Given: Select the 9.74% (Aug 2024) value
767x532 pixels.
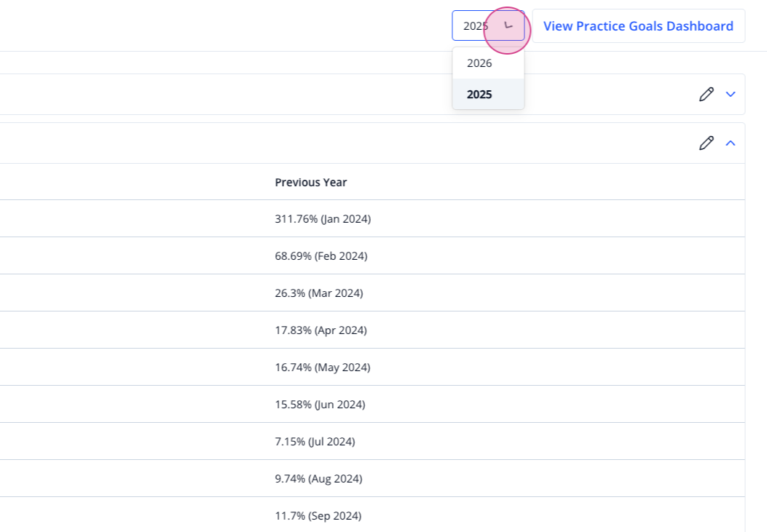Looking at the screenshot, I should (318, 479).
